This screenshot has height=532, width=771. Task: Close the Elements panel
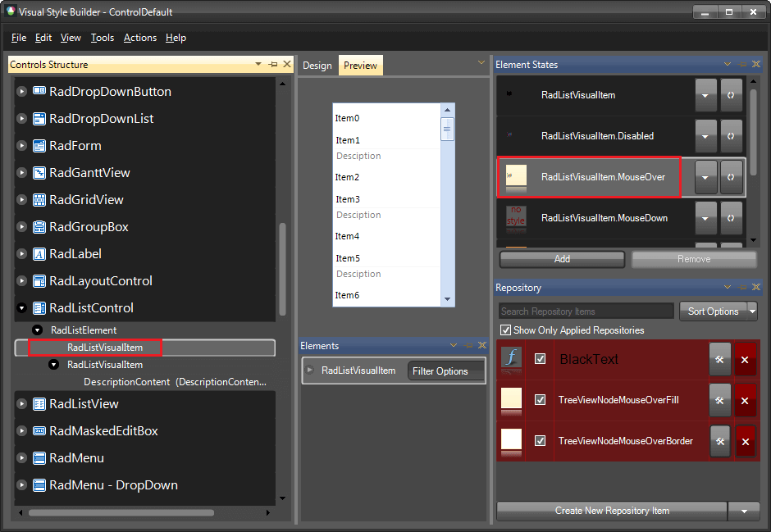(x=482, y=345)
